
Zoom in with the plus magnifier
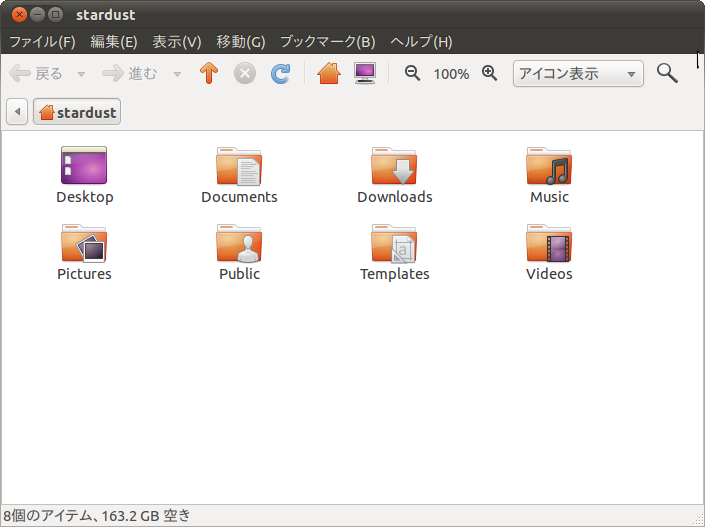490,73
